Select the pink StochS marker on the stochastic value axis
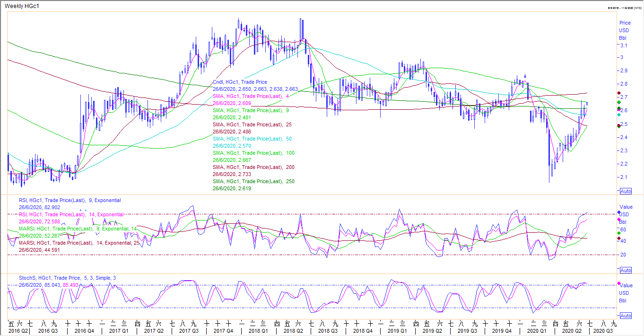Image resolution: width=644 pixels, height=336 pixels. coord(619,283)
